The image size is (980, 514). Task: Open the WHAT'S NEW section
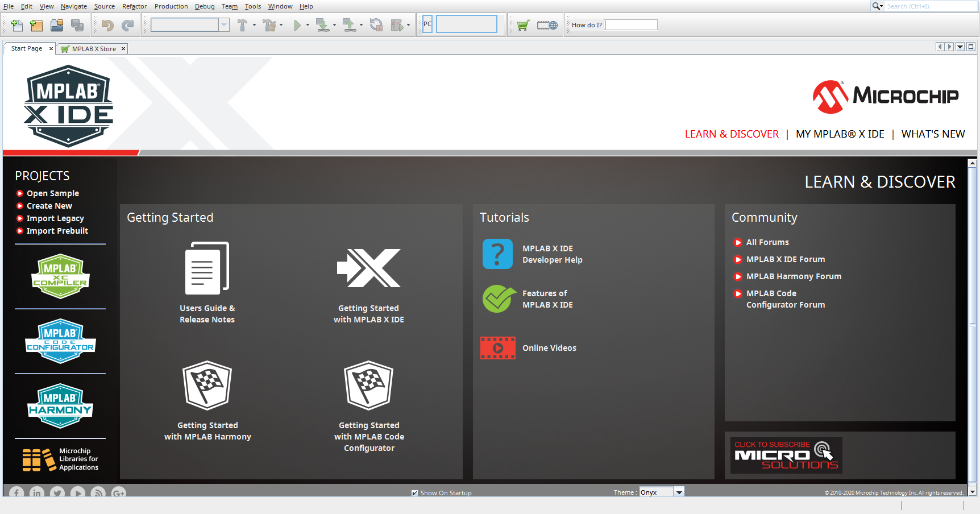[933, 134]
